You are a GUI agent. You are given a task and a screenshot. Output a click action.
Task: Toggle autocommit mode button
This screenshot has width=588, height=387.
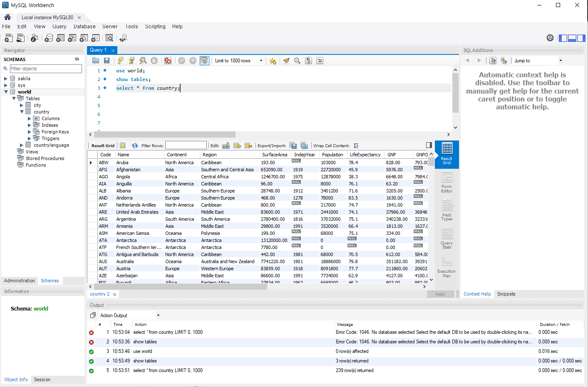tap(204, 61)
